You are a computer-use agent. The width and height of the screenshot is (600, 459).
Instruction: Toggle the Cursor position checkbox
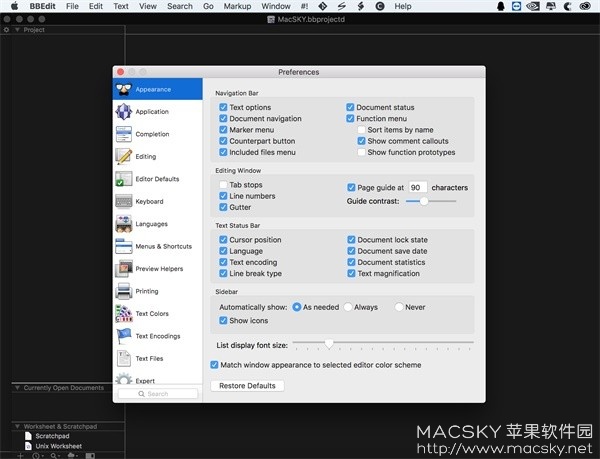[x=223, y=240]
